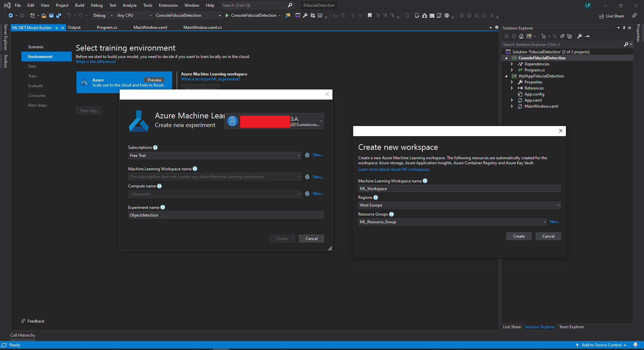Open the startup project ConsoleFiducialDetection dropdown
This screenshot has height=350, width=644.
[x=188, y=15]
